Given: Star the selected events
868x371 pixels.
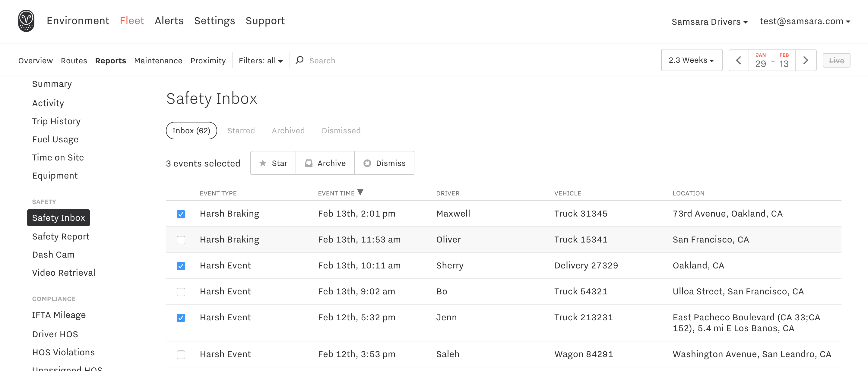Looking at the screenshot, I should pos(273,163).
